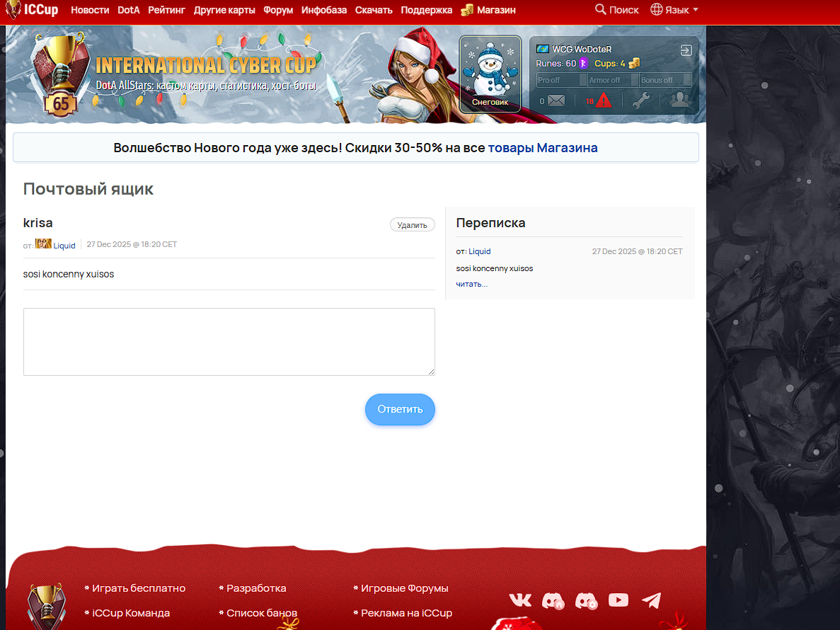Open Играть бесплатно footer link
This screenshot has width=840, height=630.
139,588
